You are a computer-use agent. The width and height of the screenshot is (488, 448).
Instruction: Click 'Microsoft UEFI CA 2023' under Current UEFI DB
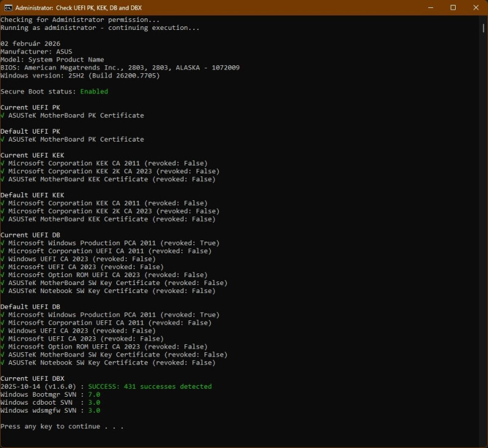pos(52,267)
